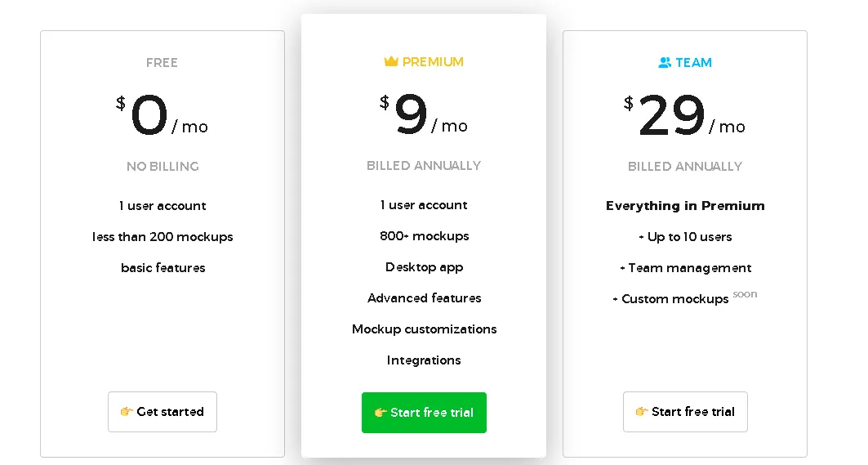The height and width of the screenshot is (465, 868).
Task: Click pointing hand icon on green trial button
Action: 381,413
